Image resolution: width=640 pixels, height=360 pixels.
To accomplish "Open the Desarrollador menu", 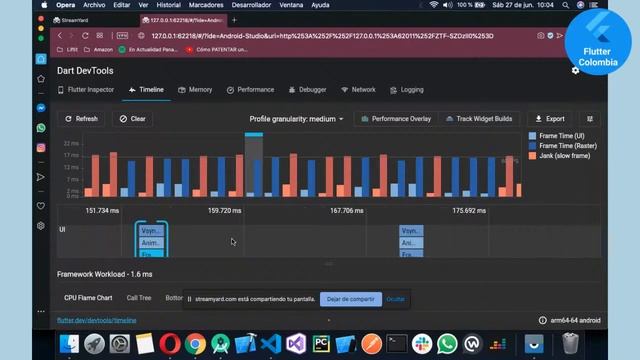I will pos(251,5).
